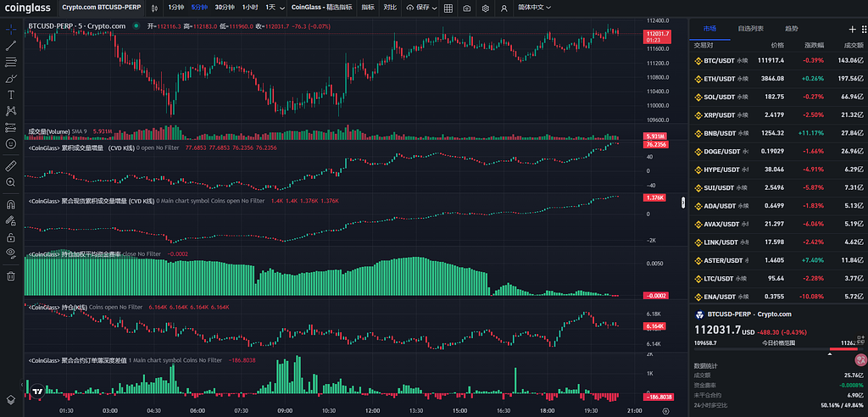Toggle magnet mode in left toolbar
This screenshot has height=417, width=868.
(x=11, y=204)
